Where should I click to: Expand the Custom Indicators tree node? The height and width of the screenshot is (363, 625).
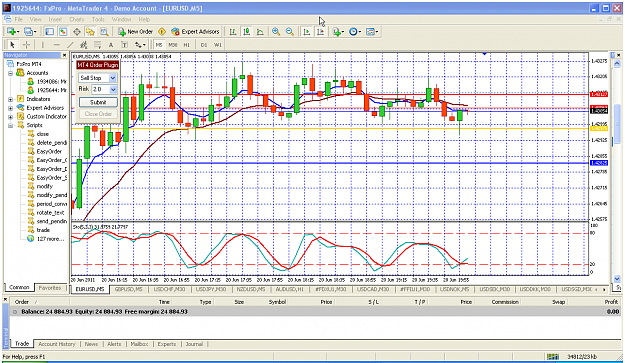[x=10, y=116]
